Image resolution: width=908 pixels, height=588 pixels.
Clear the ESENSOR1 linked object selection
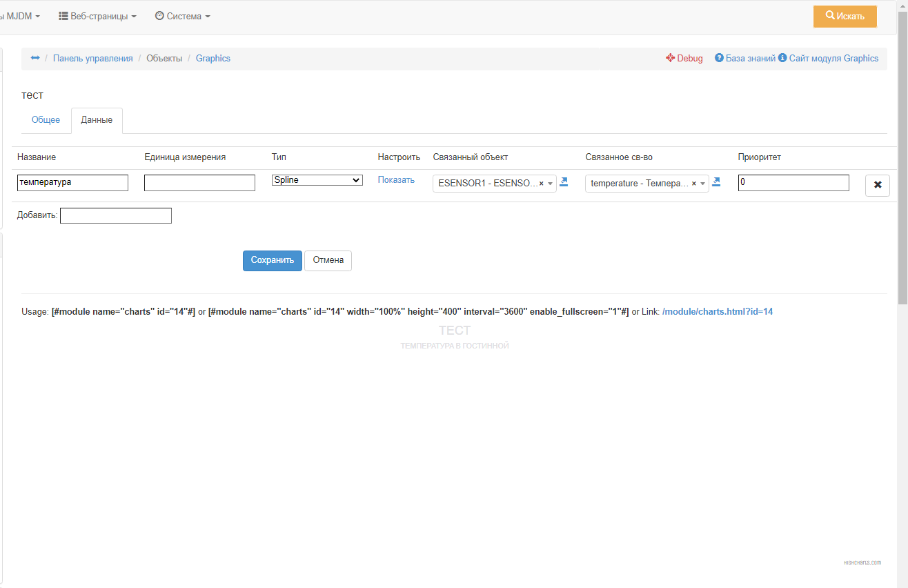coord(541,184)
